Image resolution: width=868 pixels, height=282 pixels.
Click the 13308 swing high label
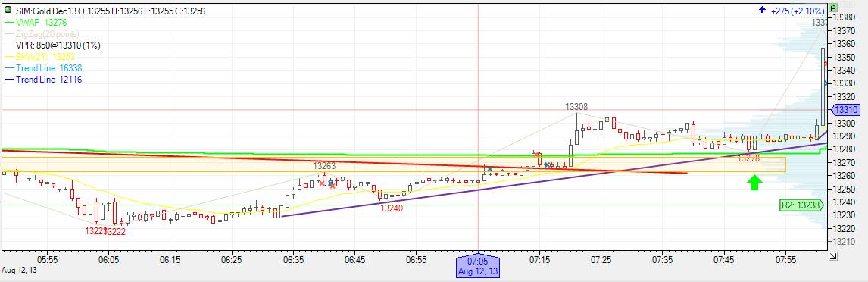[x=576, y=106]
